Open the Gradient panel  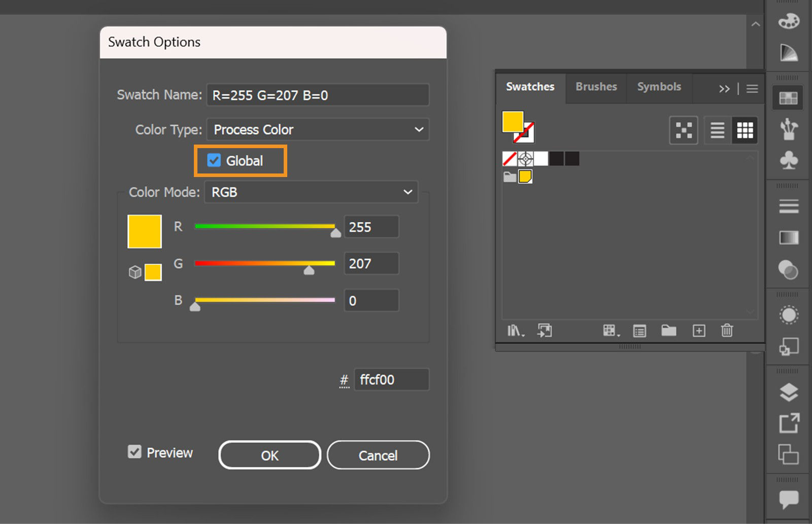(x=788, y=237)
